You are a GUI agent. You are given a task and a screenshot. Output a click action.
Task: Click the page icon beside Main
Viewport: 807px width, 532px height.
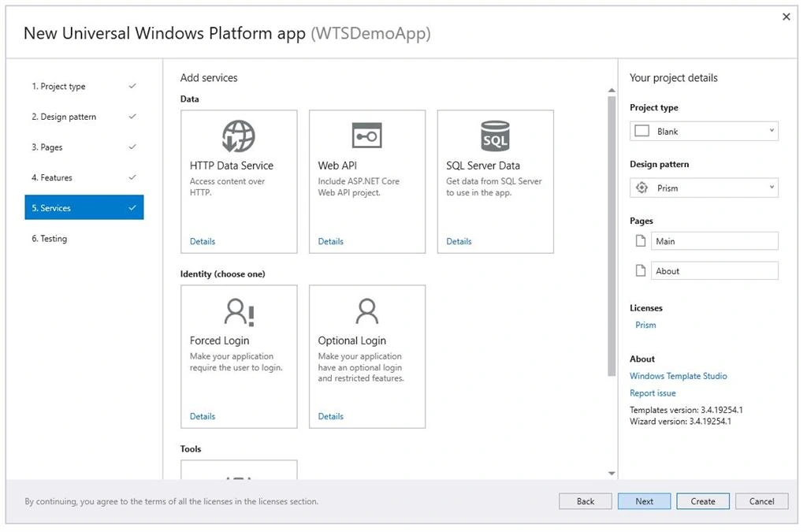[x=640, y=241]
